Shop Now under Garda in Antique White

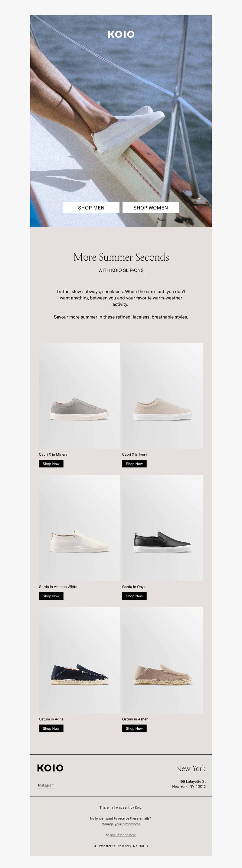(51, 596)
